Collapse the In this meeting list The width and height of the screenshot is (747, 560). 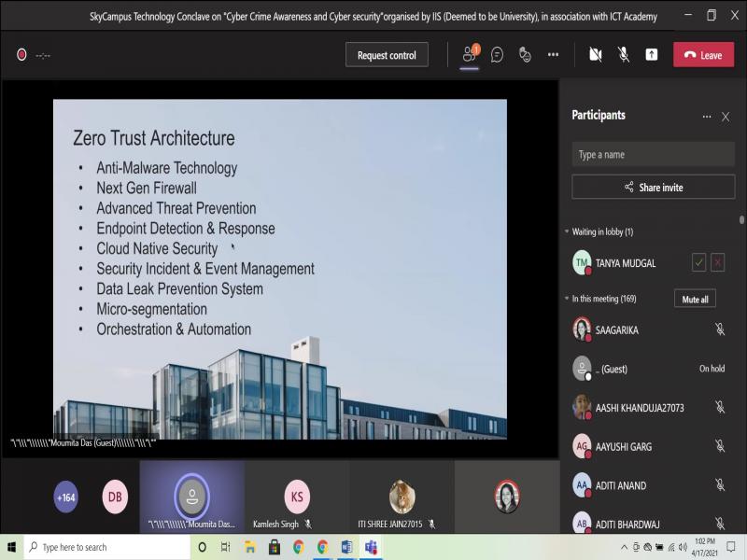(x=566, y=299)
